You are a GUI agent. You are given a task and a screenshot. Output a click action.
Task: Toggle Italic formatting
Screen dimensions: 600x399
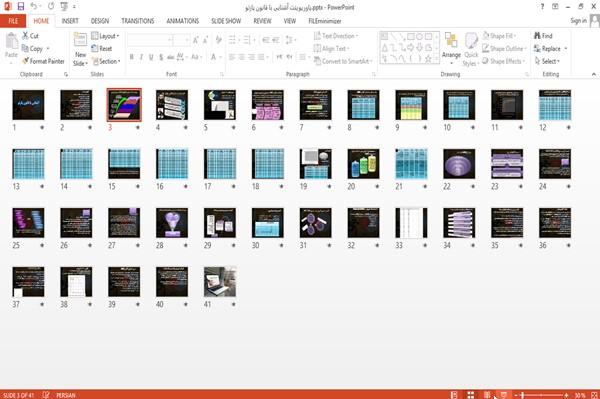[141, 57]
